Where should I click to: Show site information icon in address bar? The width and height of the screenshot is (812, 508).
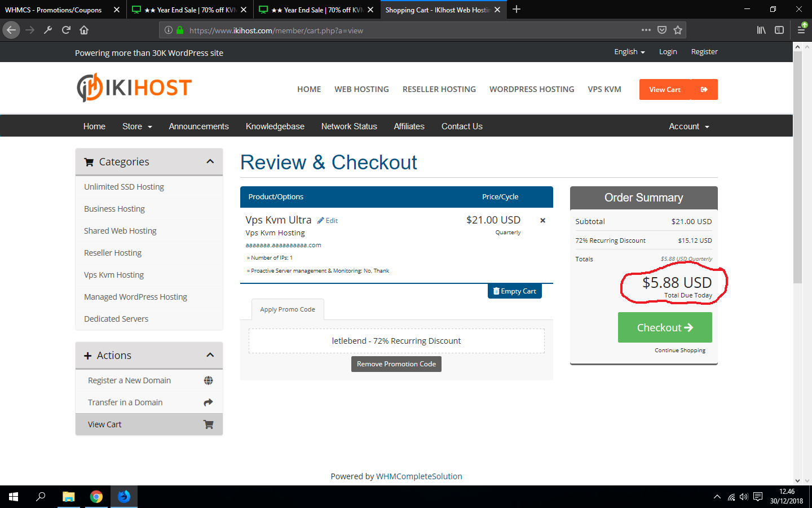pos(168,30)
